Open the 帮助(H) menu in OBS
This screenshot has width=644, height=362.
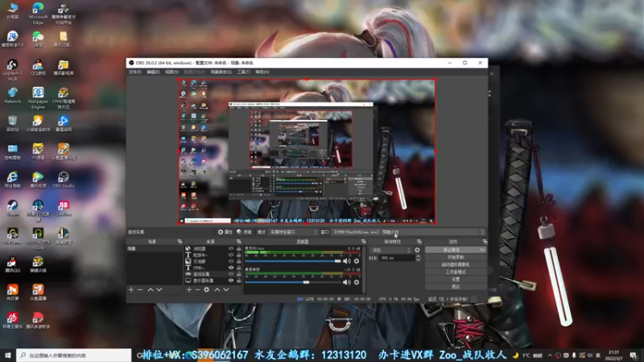coord(262,72)
